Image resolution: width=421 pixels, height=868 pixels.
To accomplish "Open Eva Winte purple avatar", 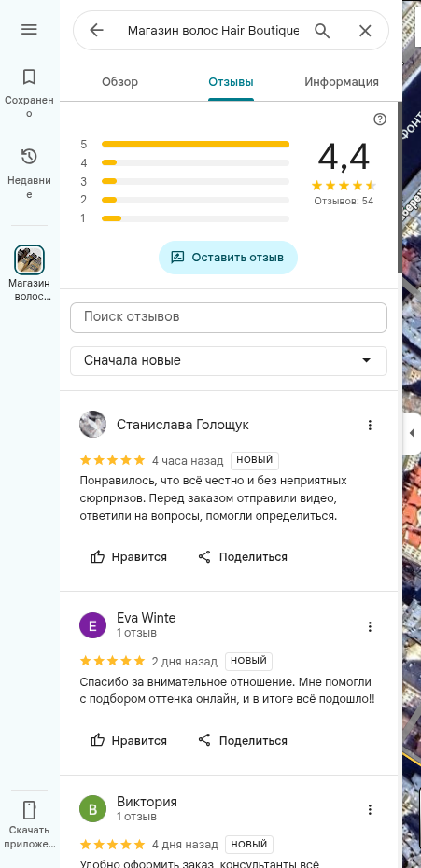I will click(93, 626).
